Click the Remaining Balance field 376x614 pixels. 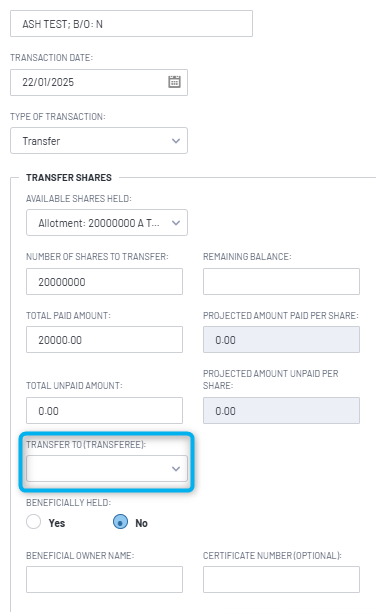[x=281, y=282]
